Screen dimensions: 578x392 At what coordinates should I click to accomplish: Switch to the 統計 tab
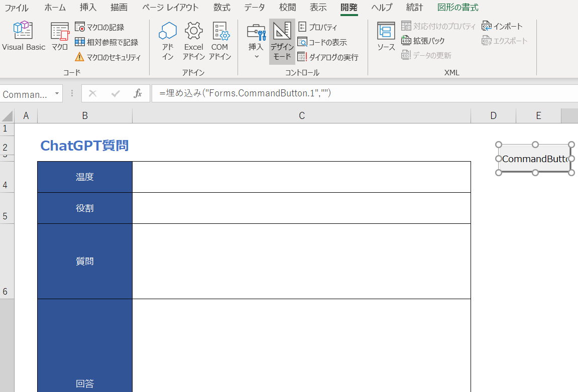415,8
